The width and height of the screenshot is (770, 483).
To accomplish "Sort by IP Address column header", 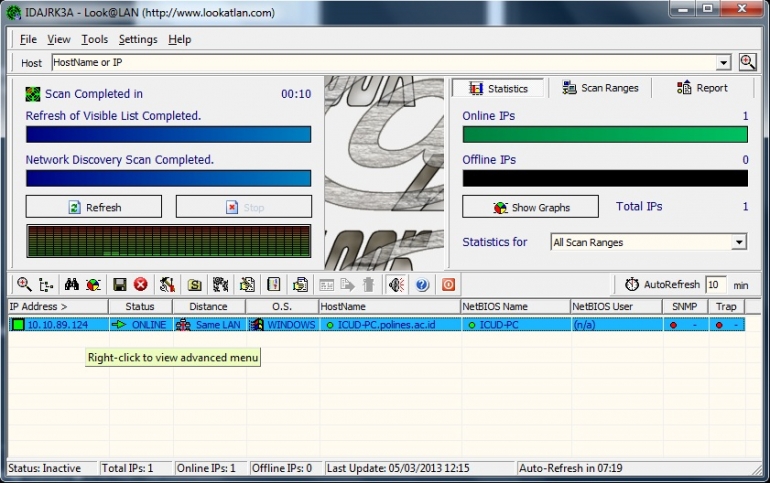I will click(x=58, y=306).
